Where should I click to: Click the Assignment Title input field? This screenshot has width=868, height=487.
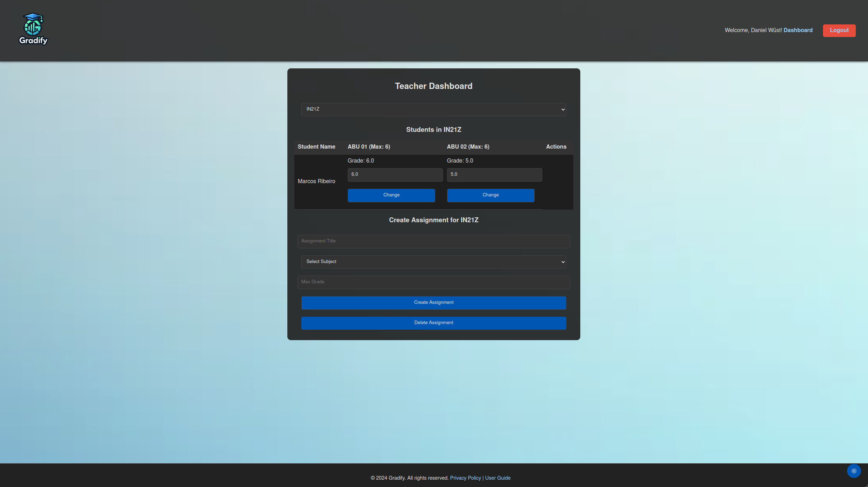click(x=433, y=241)
